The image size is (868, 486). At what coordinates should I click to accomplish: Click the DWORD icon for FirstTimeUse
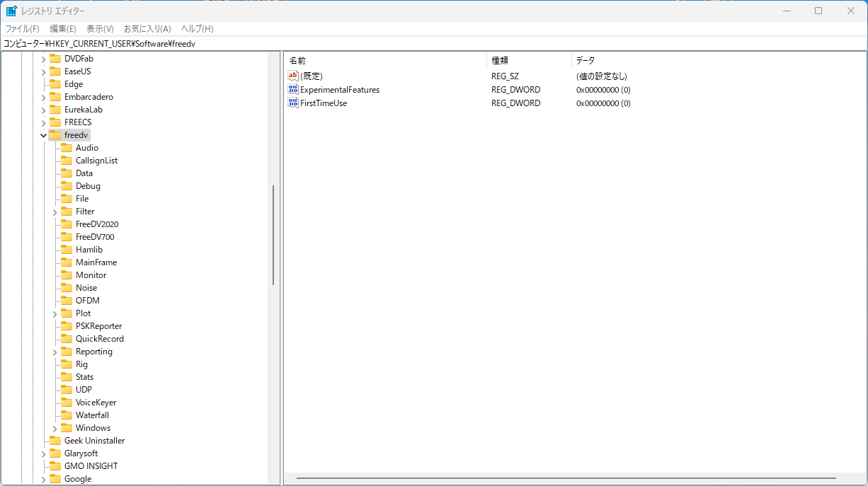[293, 103]
